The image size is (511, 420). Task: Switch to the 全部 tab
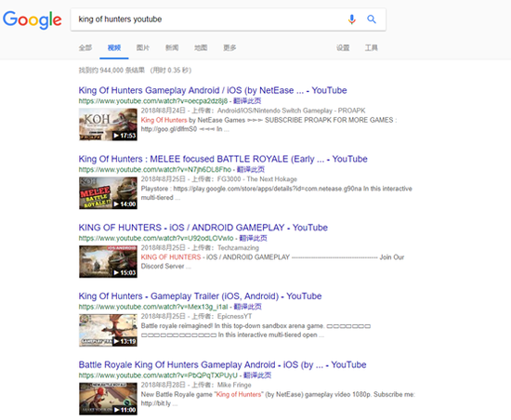pyautogui.click(x=85, y=48)
